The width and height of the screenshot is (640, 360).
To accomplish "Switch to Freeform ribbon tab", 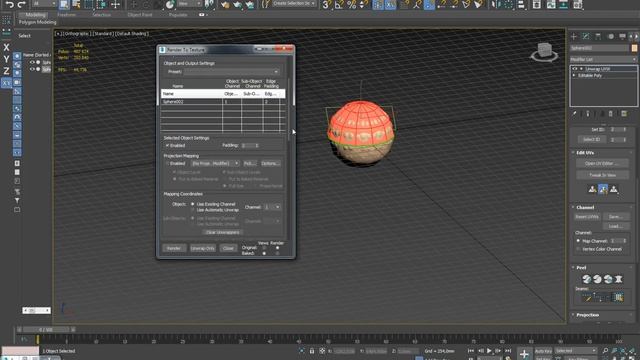I will click(x=66, y=15).
